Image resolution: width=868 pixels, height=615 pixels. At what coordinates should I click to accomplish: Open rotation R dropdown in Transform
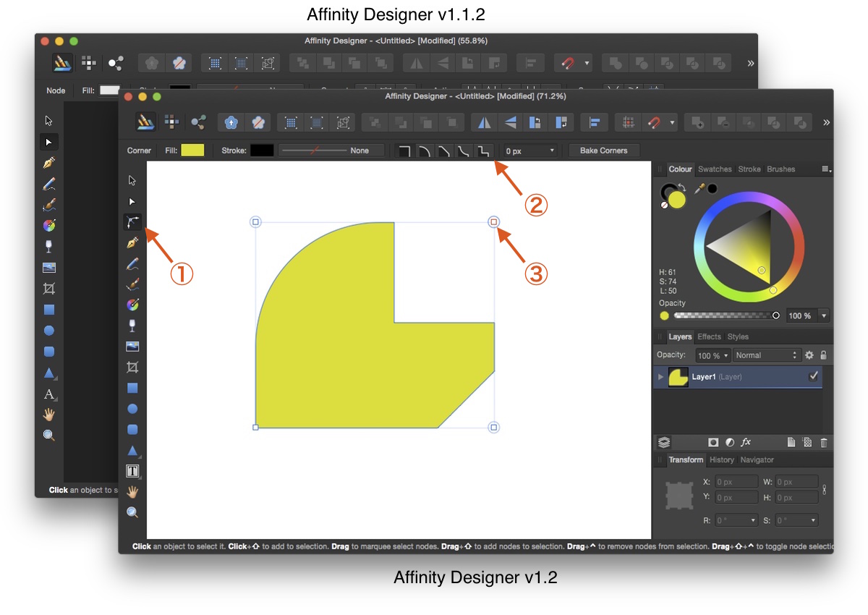[x=753, y=520]
